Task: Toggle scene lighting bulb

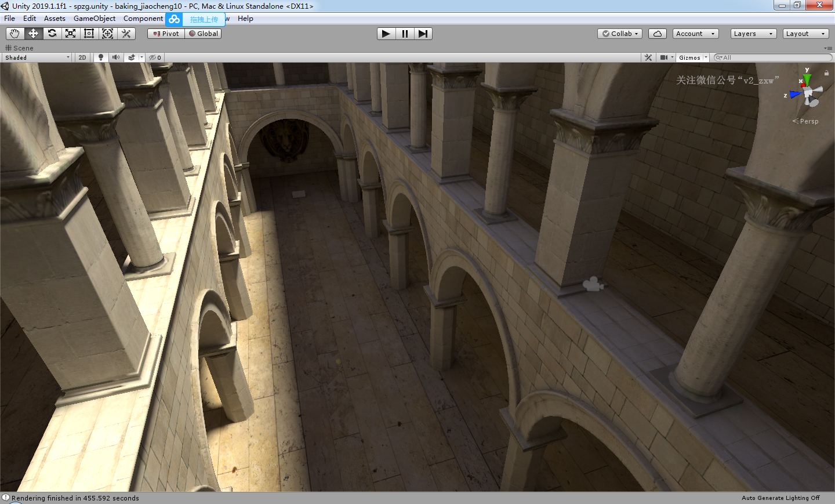Action: (101, 57)
